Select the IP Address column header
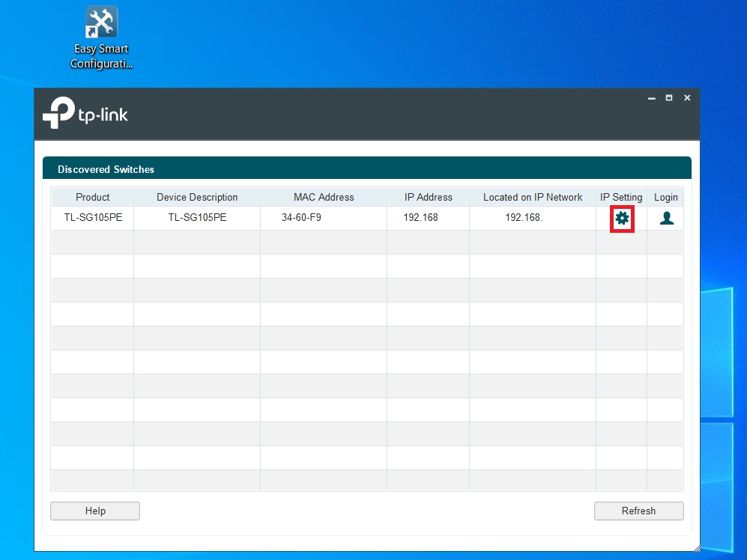The width and height of the screenshot is (747, 560). pos(428,197)
